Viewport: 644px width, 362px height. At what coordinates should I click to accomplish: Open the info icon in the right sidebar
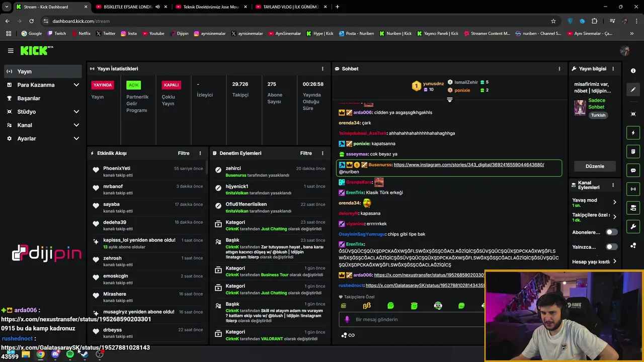click(633, 71)
